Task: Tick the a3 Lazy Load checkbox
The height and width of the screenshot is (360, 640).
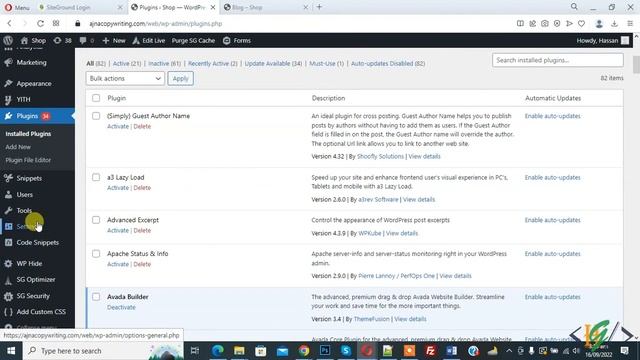Action: coord(96,177)
